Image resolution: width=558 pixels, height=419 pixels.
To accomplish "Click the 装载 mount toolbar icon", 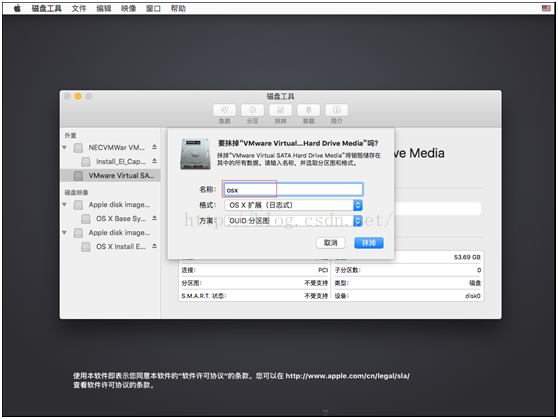I will (x=309, y=110).
